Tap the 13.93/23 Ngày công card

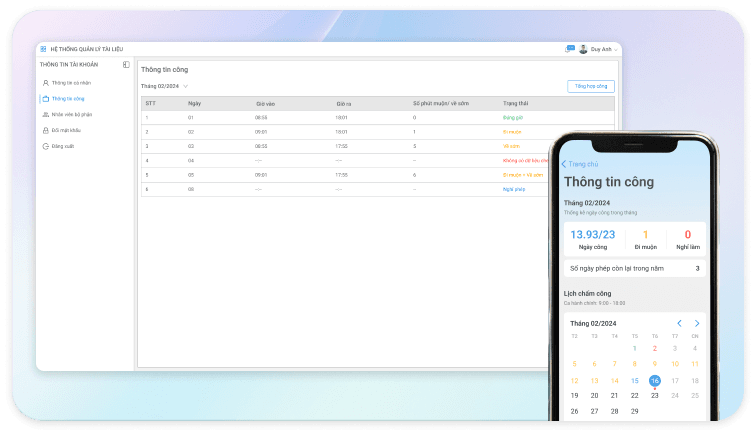592,239
